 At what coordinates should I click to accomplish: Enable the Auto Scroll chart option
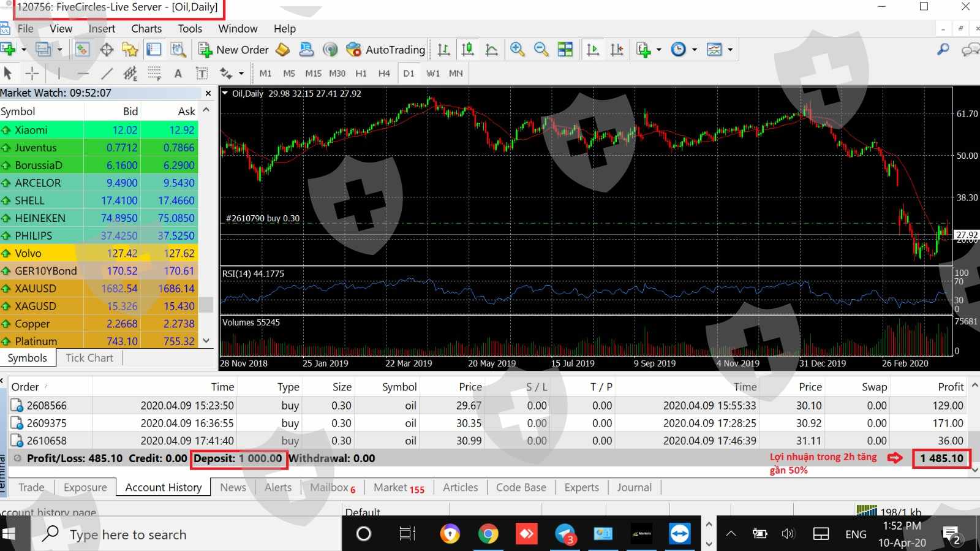[593, 50]
